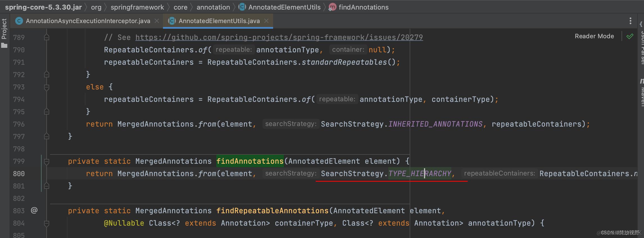Viewport: 644px width, 238px height.
Task: Collapse findAnnotations method at line 799
Action: (47, 161)
